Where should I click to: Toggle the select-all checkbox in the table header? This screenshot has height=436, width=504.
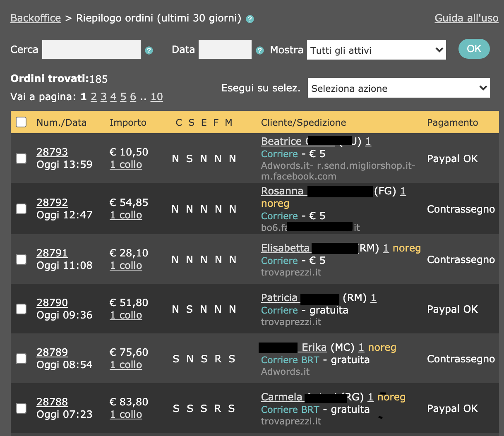coord(21,122)
